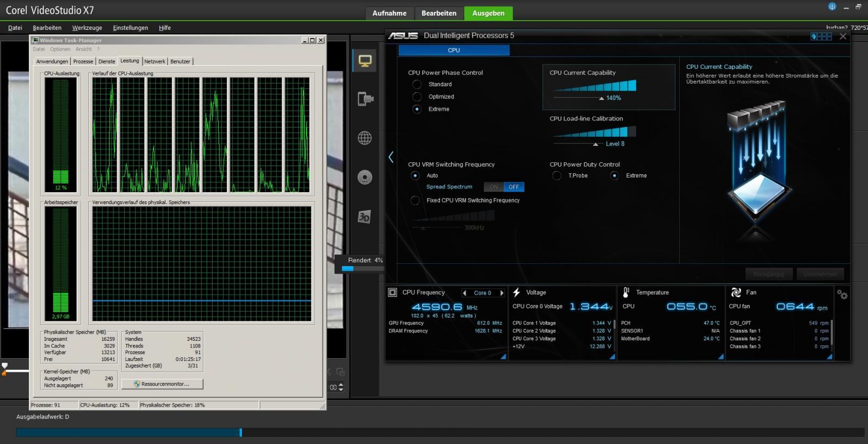This screenshot has width=868, height=444.
Task: Open the Task Manager Optionen menu
Action: (60, 49)
